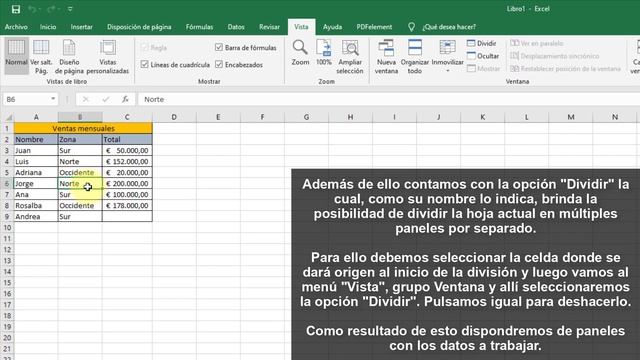This screenshot has width=640, height=360.
Task: Click the Total header cell
Action: click(127, 140)
